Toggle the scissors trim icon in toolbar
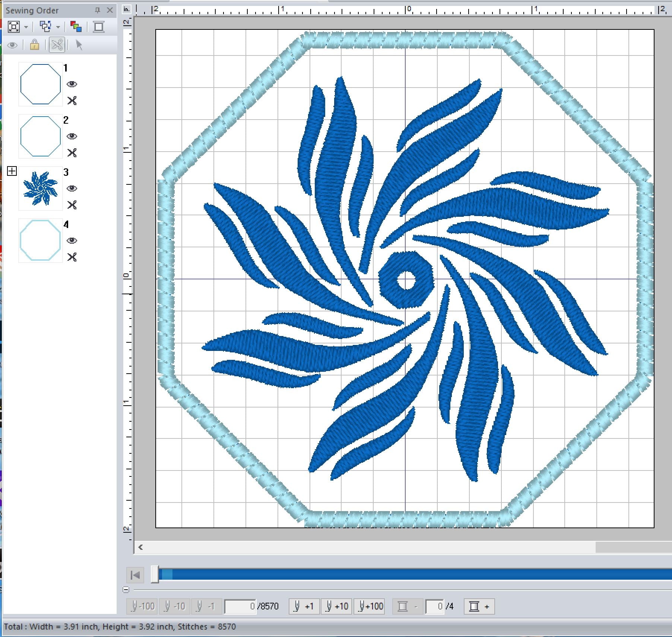 (57, 45)
